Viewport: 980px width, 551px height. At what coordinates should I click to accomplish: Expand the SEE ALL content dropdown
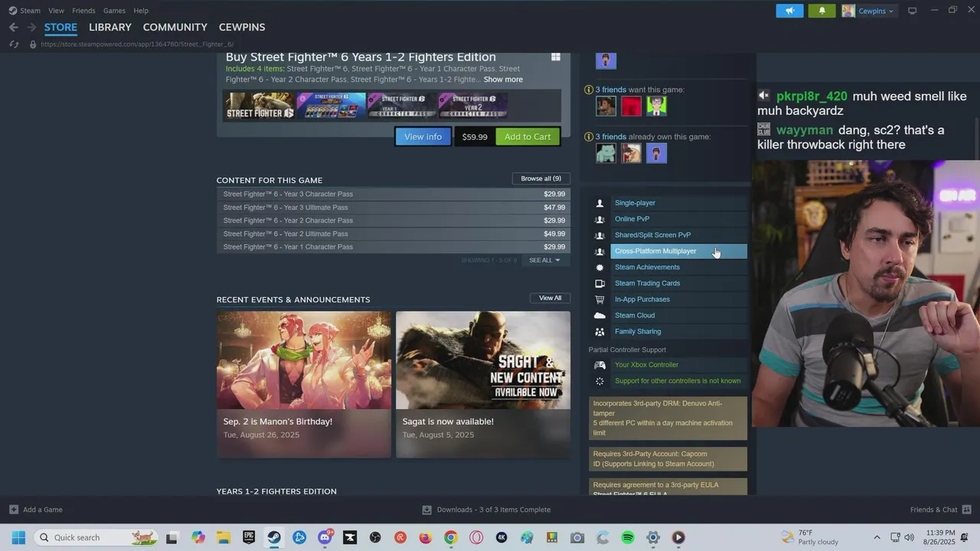[544, 260]
